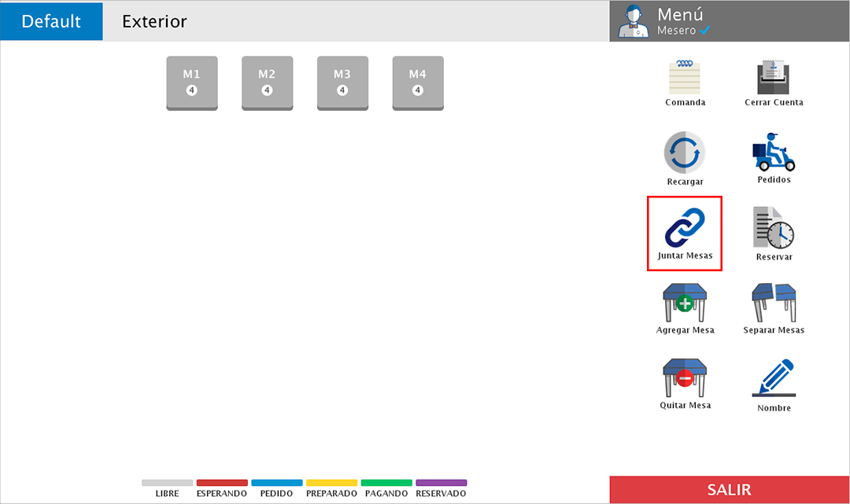Select the Juntar Mesas chain icon

pos(685,228)
